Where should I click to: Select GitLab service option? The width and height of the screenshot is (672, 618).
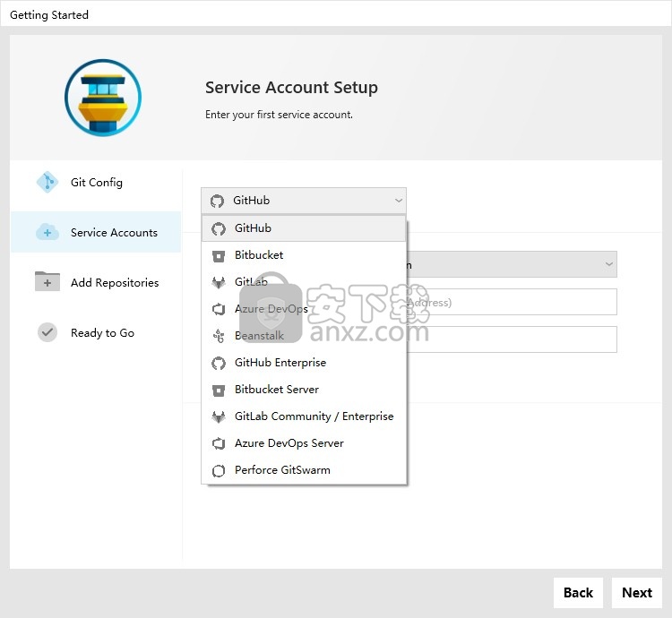pos(304,282)
